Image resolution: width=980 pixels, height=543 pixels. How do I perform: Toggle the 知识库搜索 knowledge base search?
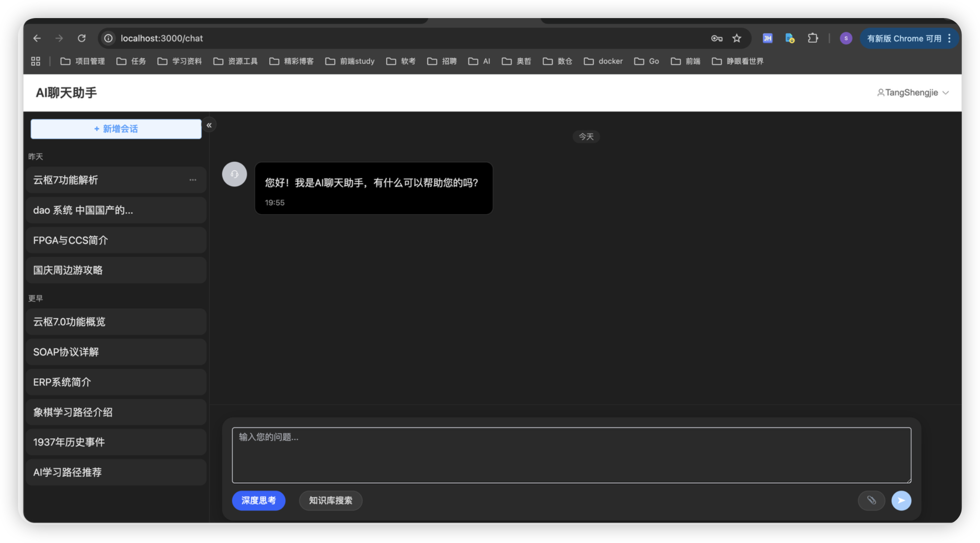click(x=331, y=500)
